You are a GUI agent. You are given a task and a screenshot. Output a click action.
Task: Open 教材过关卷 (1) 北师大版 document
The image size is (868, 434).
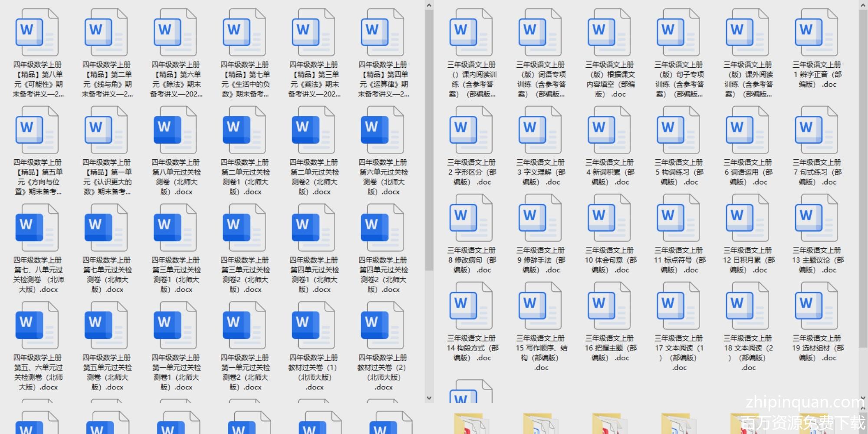(313, 326)
